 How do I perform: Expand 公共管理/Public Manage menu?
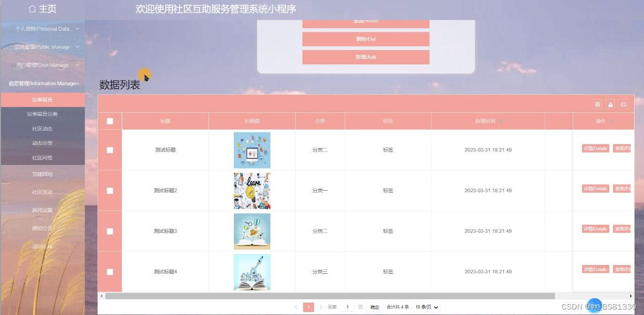point(43,47)
